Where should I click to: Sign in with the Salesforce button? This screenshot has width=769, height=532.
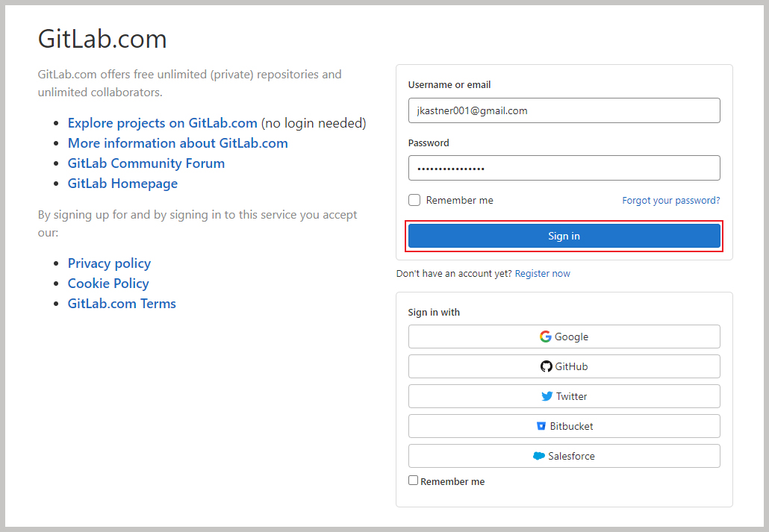[564, 456]
